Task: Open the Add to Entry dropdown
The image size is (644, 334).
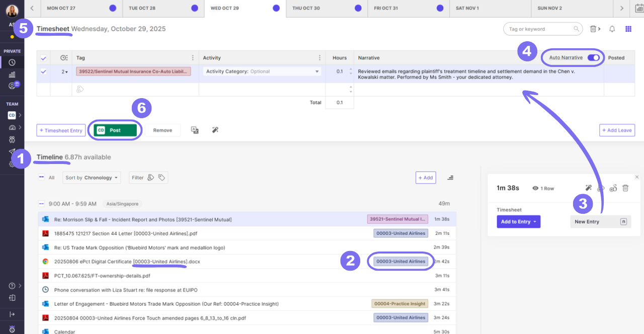Action: [518, 221]
